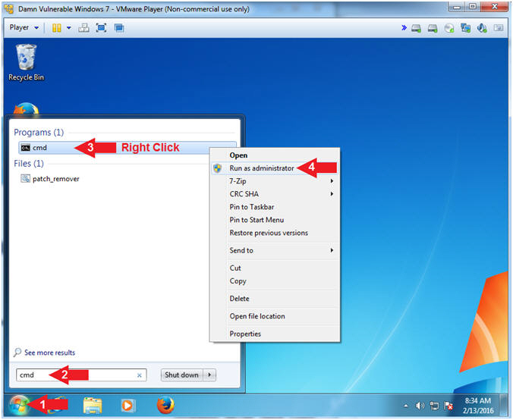Viewport: 513px width, 420px height.
Task: Choose Copy from the context menu
Action: tap(275, 281)
